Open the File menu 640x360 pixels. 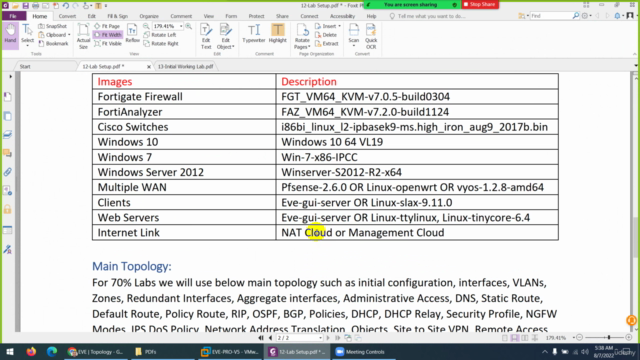13,16
